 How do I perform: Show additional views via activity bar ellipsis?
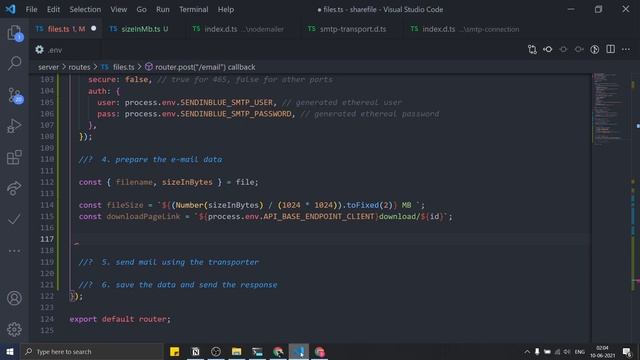pyautogui.click(x=14, y=251)
